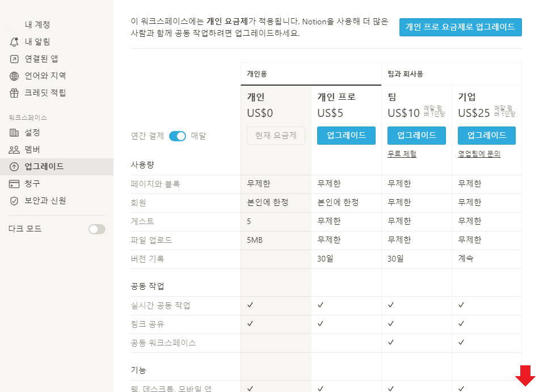Click the US$25 price of 기업 plan
The height and width of the screenshot is (392, 539).
pyautogui.click(x=474, y=113)
